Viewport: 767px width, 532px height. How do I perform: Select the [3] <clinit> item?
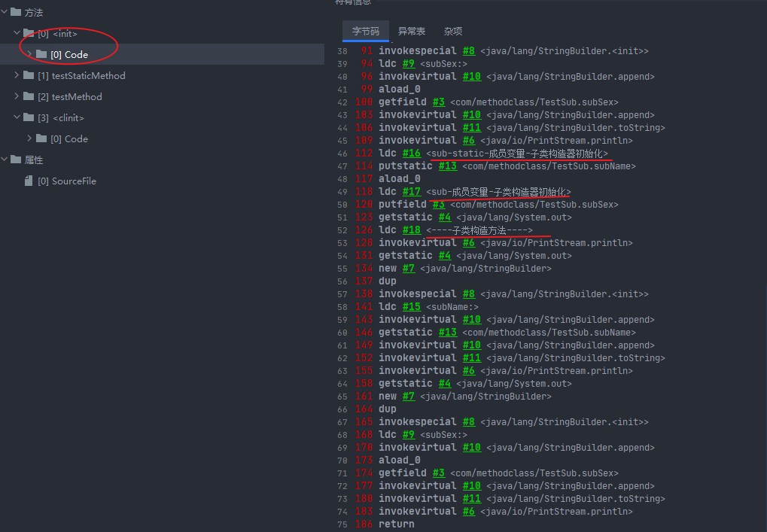61,118
